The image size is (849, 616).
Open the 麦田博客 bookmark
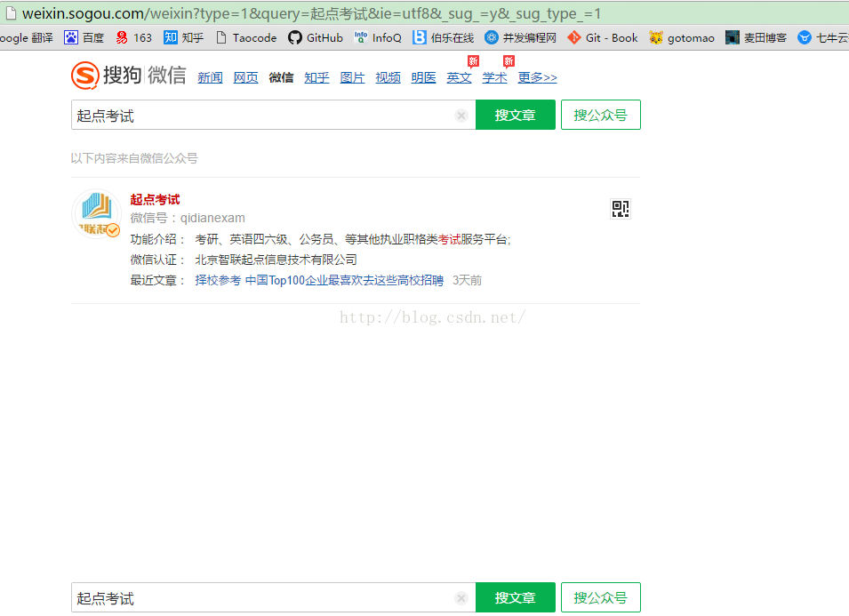tap(757, 38)
